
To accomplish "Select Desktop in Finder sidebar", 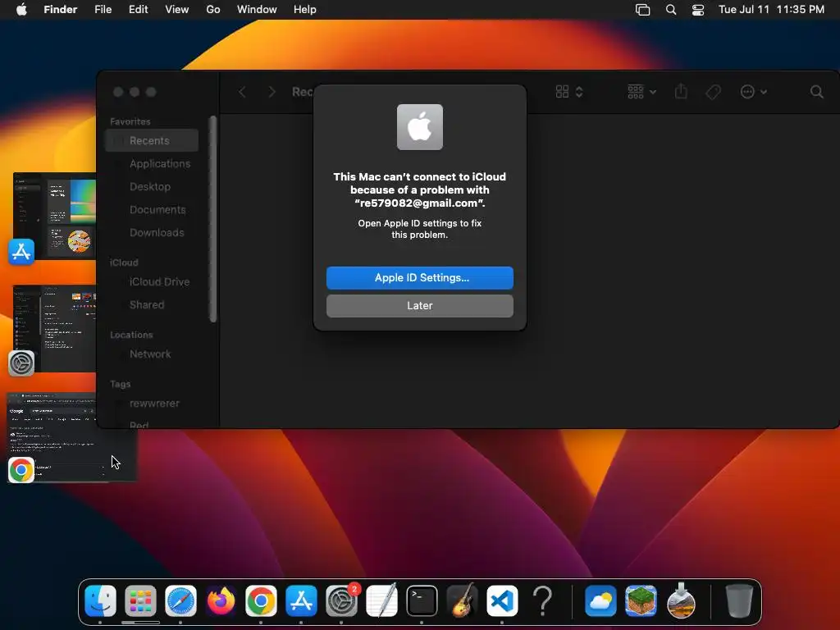I will click(x=152, y=186).
